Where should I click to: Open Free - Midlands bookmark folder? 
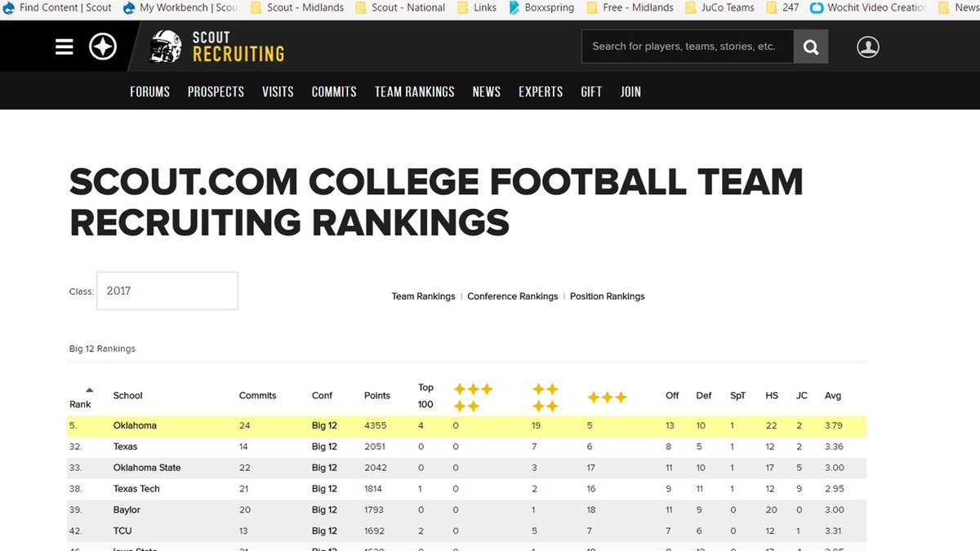[x=630, y=7]
